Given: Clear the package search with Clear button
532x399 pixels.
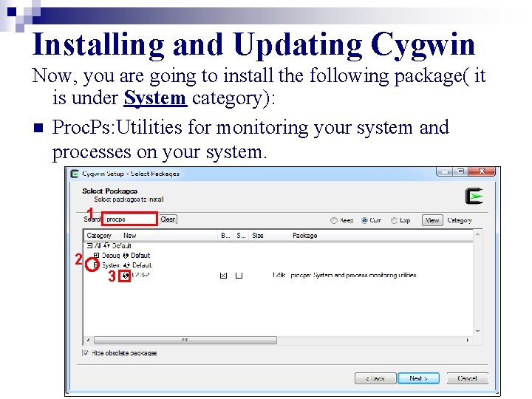Looking at the screenshot, I should 168,219.
